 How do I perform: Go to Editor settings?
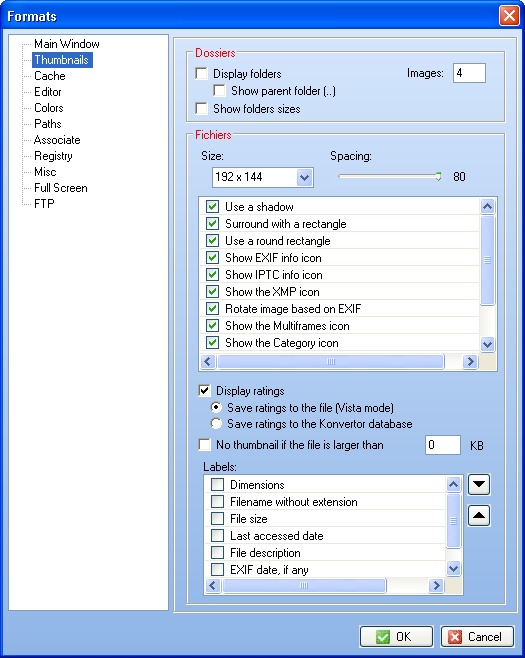pos(48,92)
